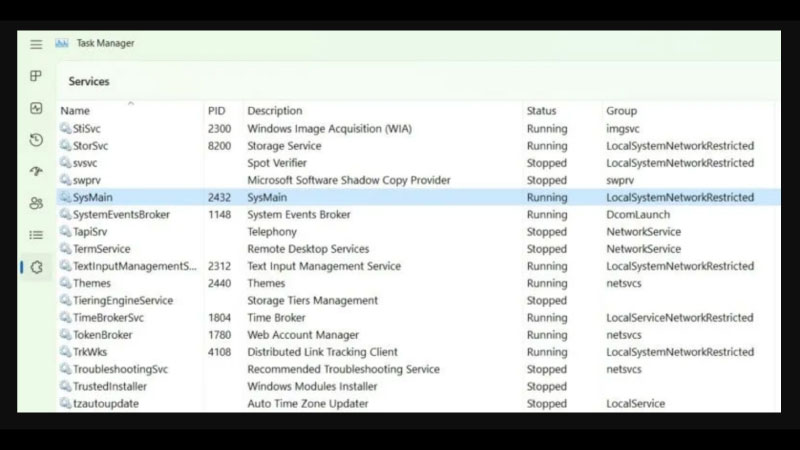Screen dimensions: 800x450
Task: Open the Startup apps page icon
Action: pyautogui.click(x=36, y=171)
